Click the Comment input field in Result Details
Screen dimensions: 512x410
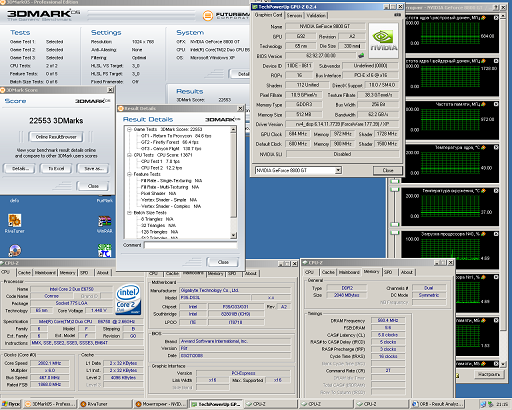coord(190,245)
